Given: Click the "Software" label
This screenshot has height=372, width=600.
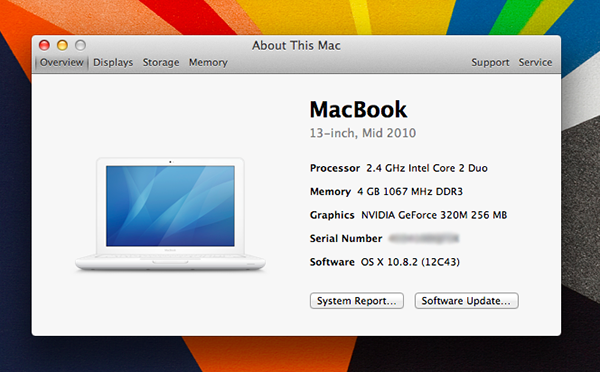Looking at the screenshot, I should click(332, 262).
